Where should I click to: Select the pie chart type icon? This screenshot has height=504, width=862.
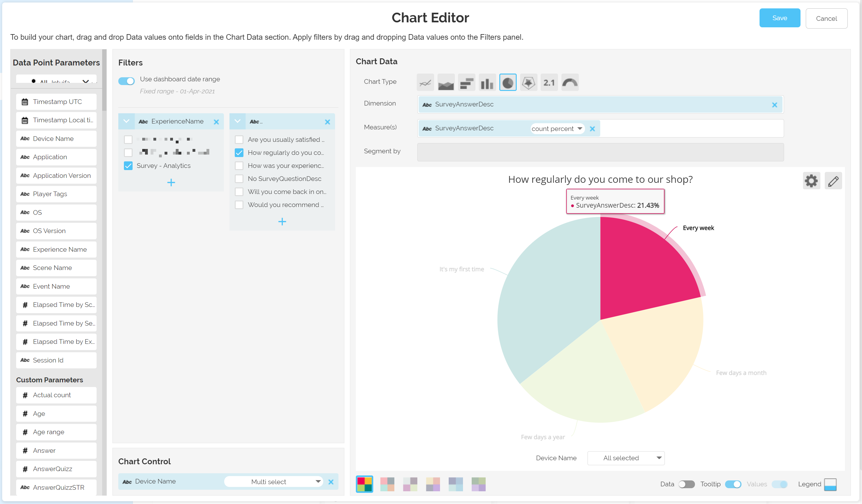[x=508, y=83]
